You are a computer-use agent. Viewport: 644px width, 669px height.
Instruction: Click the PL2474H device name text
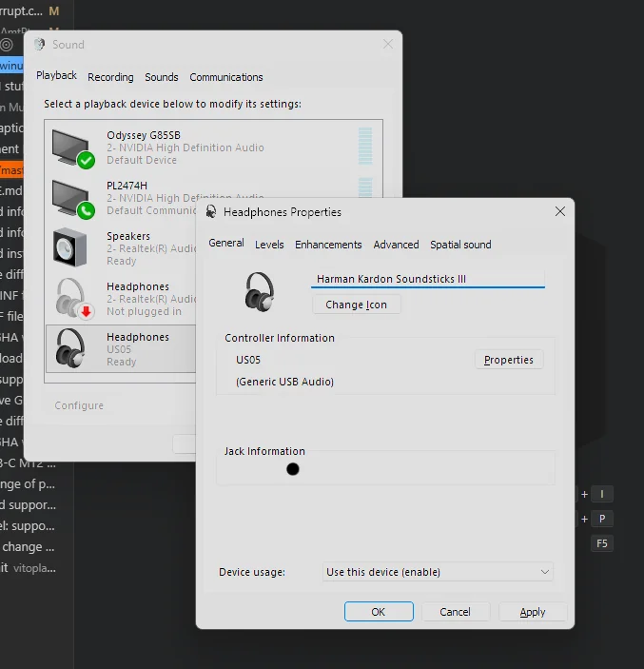(127, 186)
